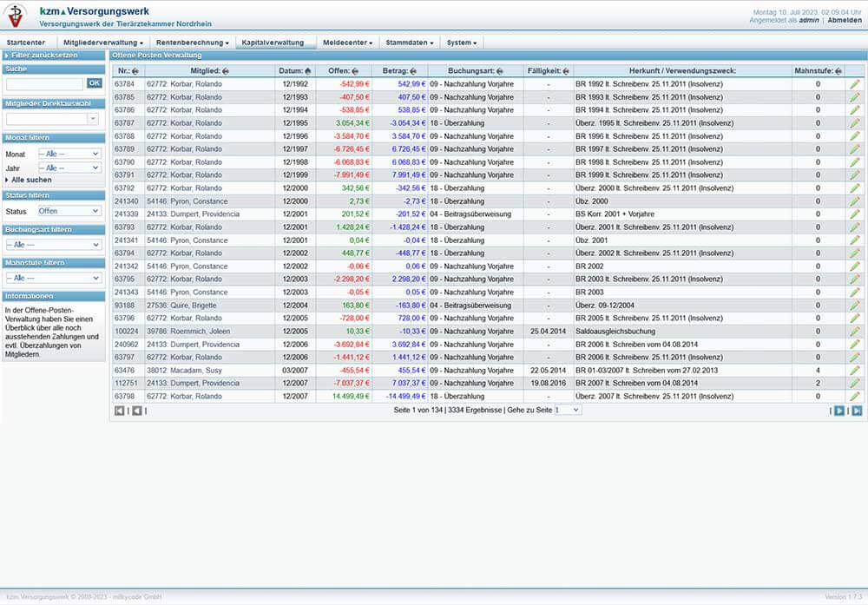868x605 pixels.
Task: Focus the Suche text input field
Action: point(45,83)
